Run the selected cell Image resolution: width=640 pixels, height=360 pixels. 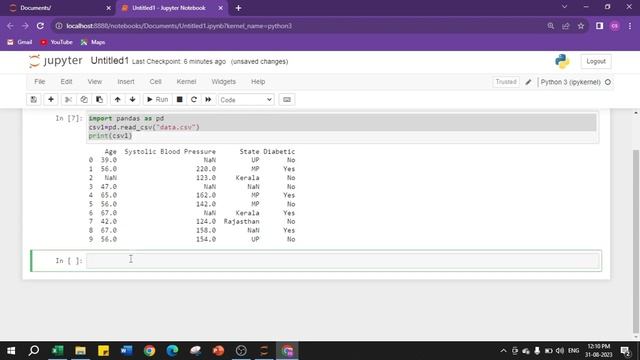pyautogui.click(x=158, y=100)
